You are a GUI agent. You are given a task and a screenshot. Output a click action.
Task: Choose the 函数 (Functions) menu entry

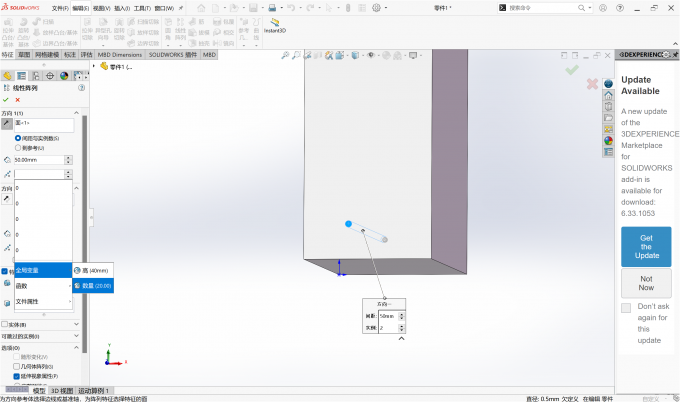click(x=43, y=286)
